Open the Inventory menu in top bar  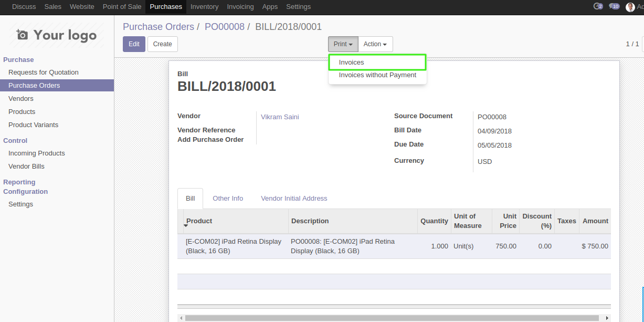[204, 7]
